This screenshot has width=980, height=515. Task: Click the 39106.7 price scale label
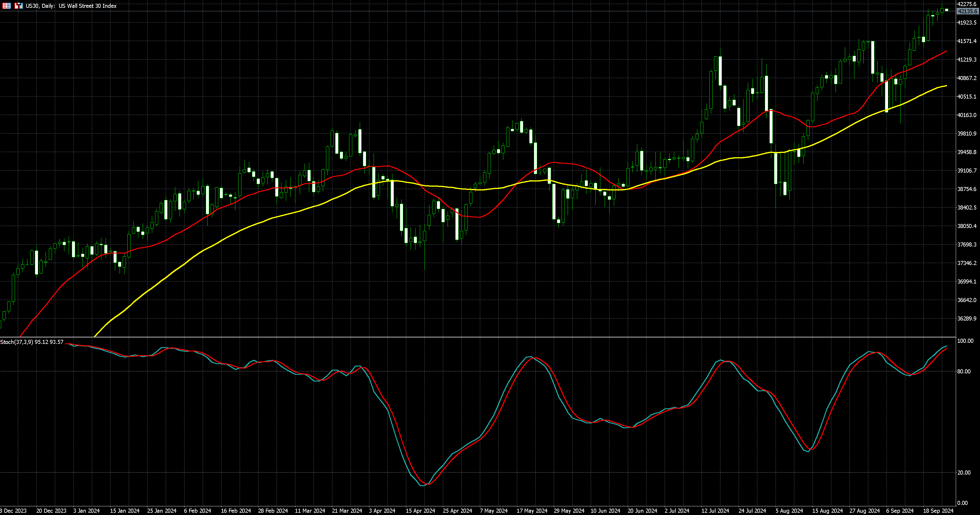pyautogui.click(x=967, y=171)
